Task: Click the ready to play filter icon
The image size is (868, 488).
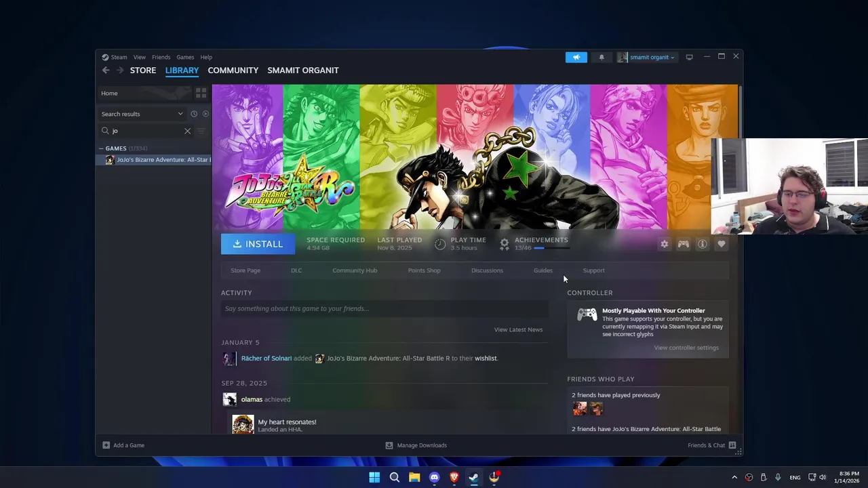Action: (x=205, y=114)
